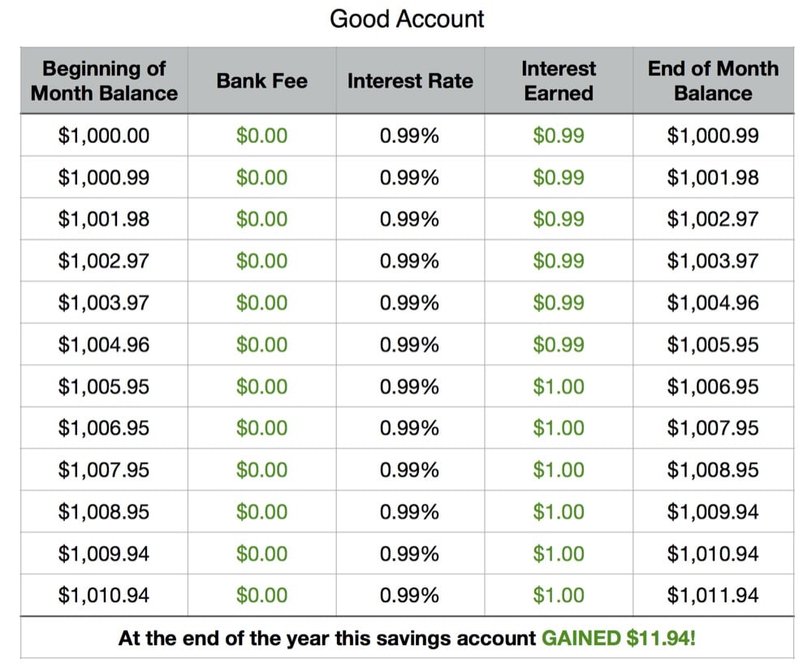Viewport: 812px width, 672px height.
Task: Select the $1,001.98 beginning balance cell
Action: pyautogui.click(x=104, y=219)
